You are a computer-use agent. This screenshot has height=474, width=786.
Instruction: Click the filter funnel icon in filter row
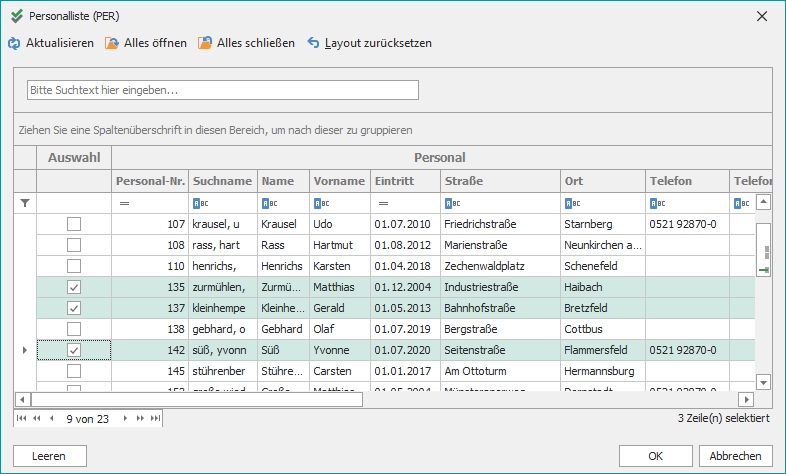(x=25, y=203)
